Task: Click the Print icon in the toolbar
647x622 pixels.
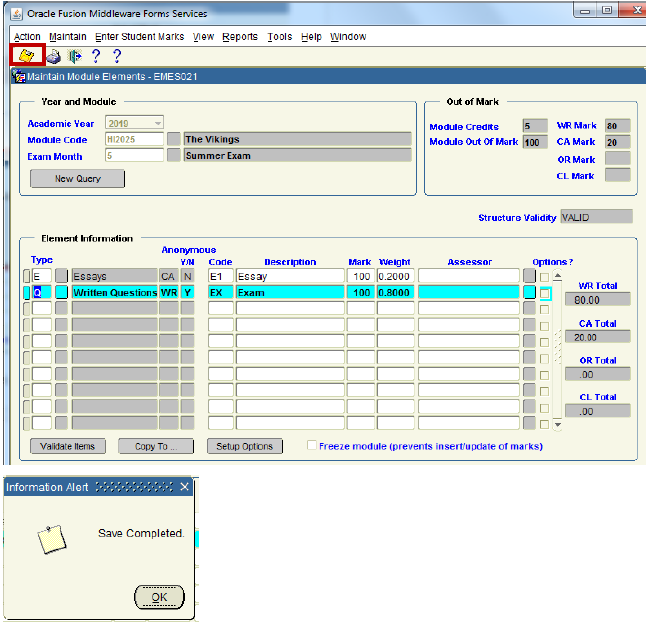Action: tap(53, 57)
